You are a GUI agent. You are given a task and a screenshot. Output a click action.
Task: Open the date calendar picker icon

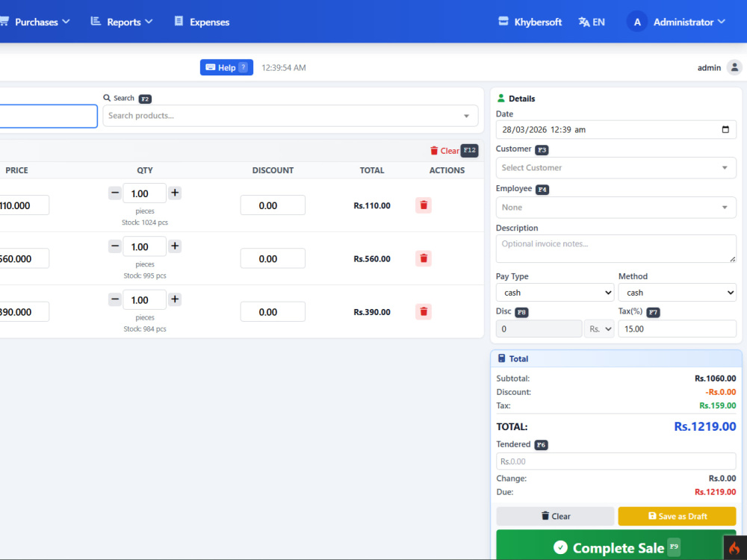pos(725,129)
